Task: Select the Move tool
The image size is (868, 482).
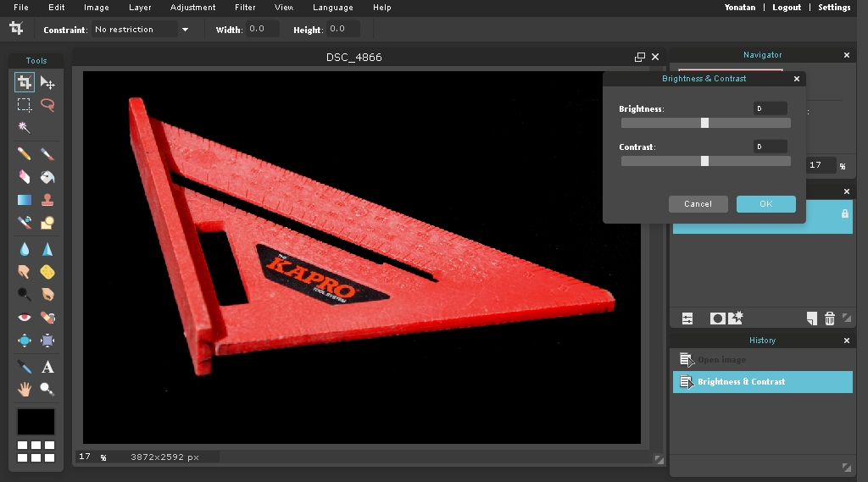Action: (x=47, y=82)
